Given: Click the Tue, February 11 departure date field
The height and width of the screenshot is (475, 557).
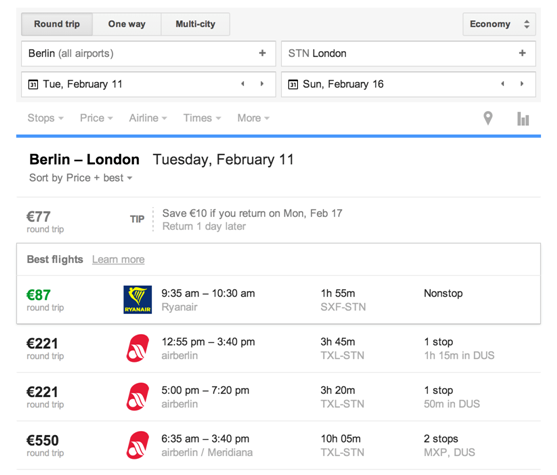Looking at the screenshot, I should pyautogui.click(x=148, y=84).
